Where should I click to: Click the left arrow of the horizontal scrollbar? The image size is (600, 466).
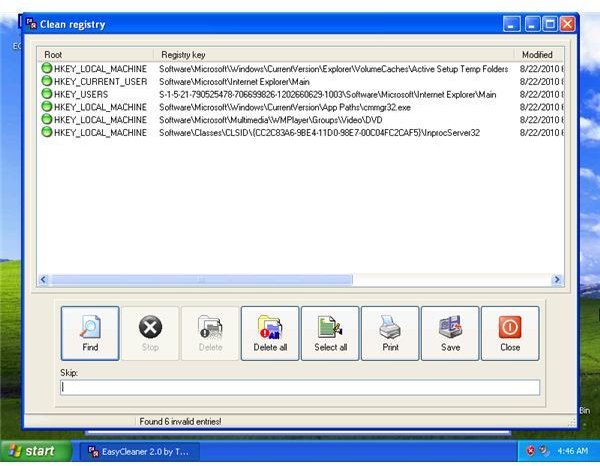pyautogui.click(x=43, y=280)
